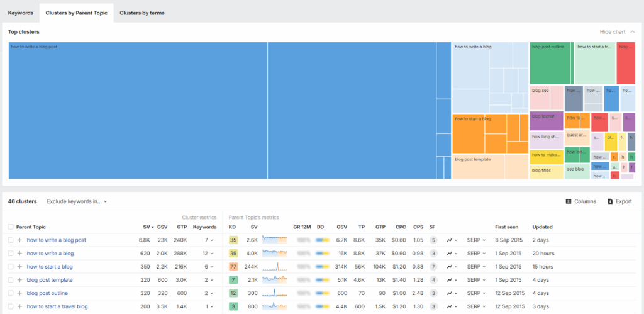This screenshot has width=644, height=314.
Task: Open SERP dropdown for blog post template
Action: [x=476, y=280]
